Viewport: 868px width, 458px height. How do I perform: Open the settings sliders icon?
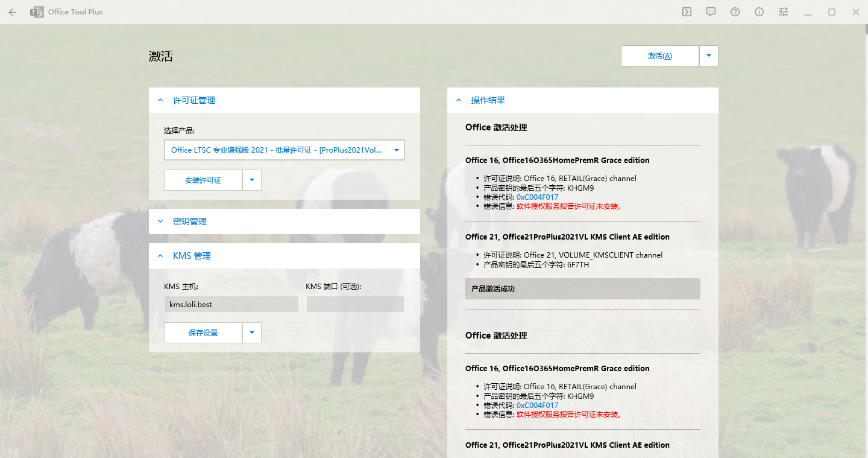(783, 12)
